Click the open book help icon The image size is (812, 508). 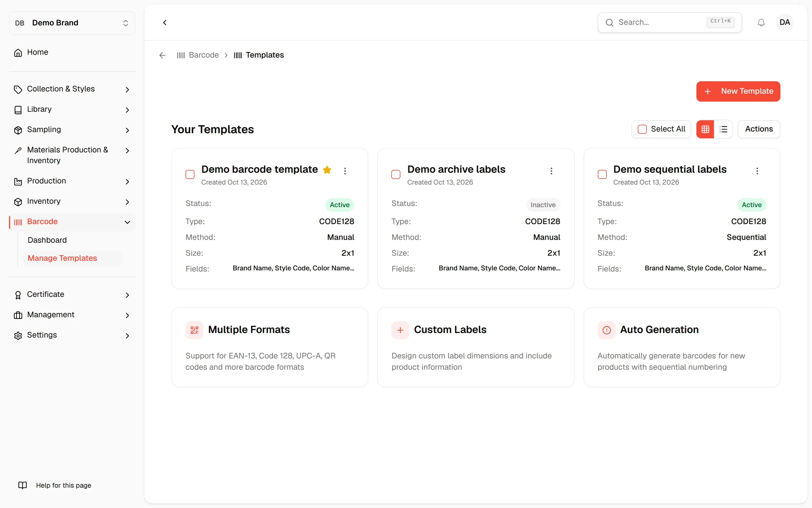pyautogui.click(x=23, y=485)
